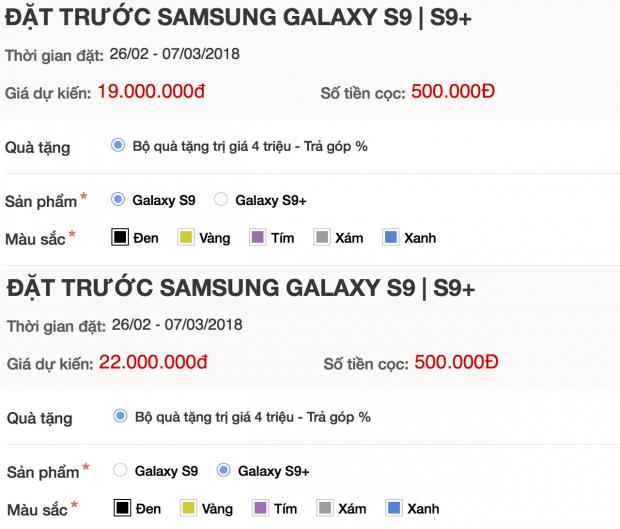Select the black (Đen) swatch in the second form

click(x=124, y=508)
